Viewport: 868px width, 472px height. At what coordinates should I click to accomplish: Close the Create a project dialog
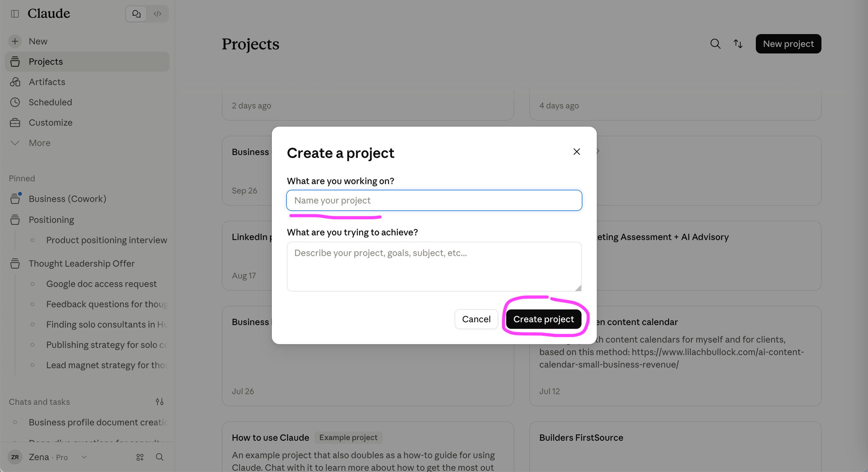point(576,152)
